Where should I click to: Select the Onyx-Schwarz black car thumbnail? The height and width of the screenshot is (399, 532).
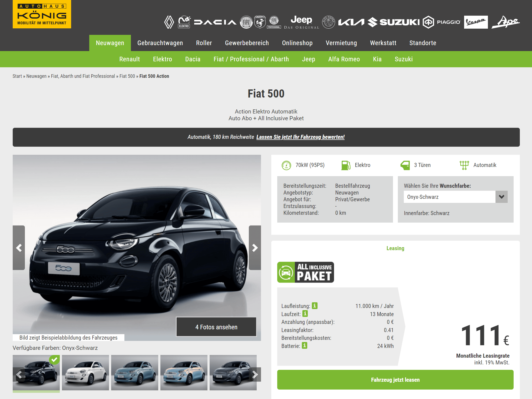point(36,373)
